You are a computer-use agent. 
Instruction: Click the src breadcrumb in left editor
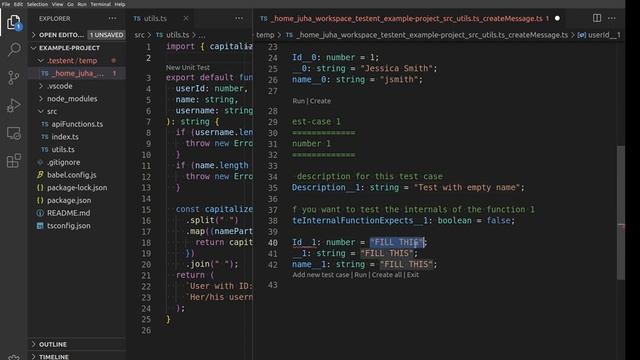click(x=139, y=35)
